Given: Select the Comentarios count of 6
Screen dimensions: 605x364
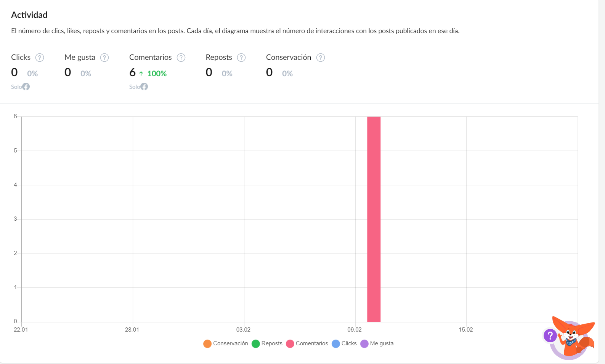Looking at the screenshot, I should pos(132,72).
